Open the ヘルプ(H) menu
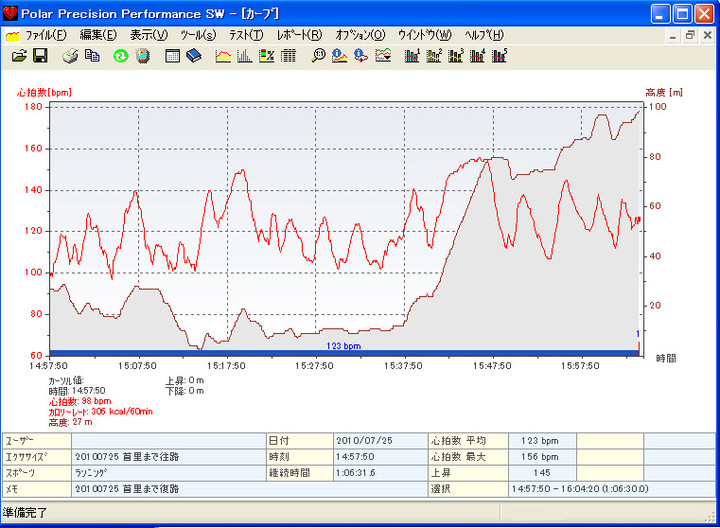The width and height of the screenshot is (720, 528). 483,35
